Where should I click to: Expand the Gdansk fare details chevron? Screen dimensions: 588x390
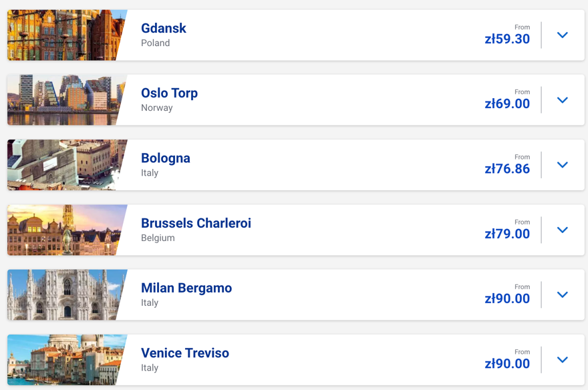[562, 35]
